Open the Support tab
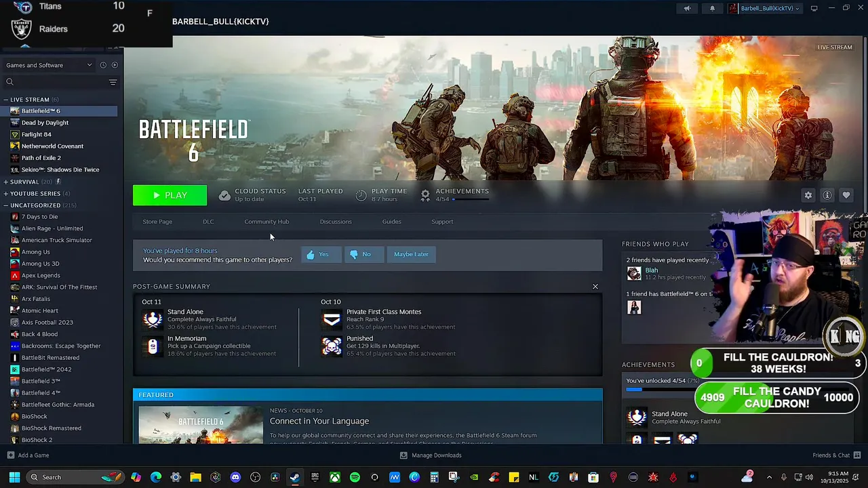This screenshot has height=488, width=868. [x=442, y=222]
